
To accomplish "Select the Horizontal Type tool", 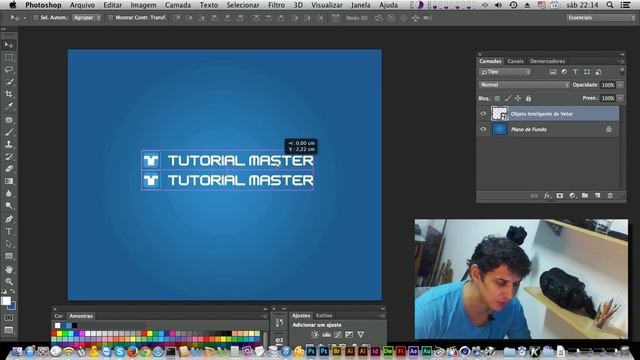I will click(x=9, y=231).
